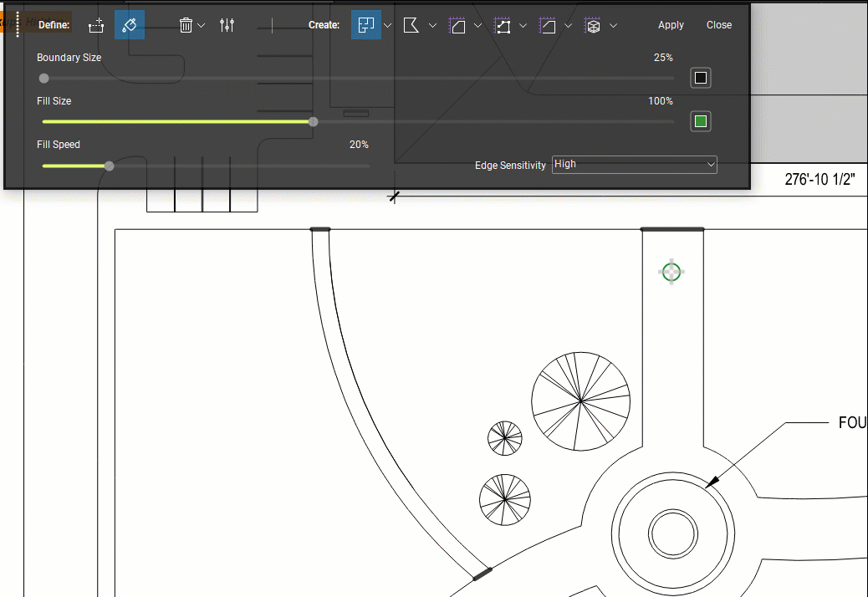868x597 pixels.
Task: Toggle the Fill bucket tool
Action: (129, 25)
